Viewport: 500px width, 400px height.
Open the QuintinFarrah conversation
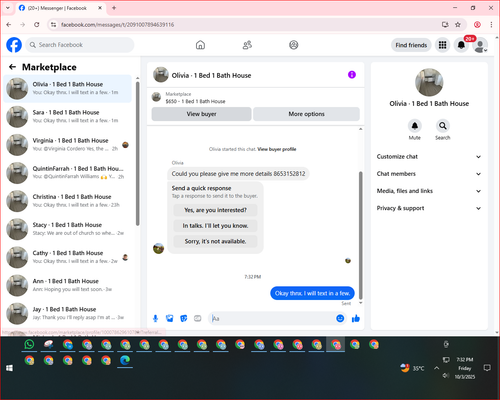tap(68, 173)
